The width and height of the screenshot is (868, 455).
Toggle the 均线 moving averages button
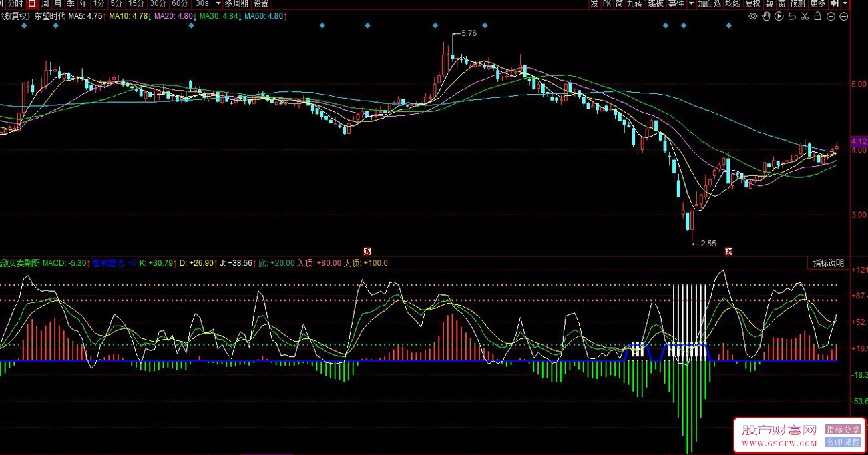tap(732, 3)
